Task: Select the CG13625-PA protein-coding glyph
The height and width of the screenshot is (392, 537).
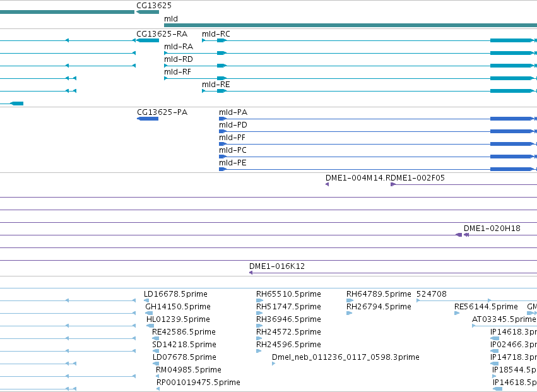Action: pyautogui.click(x=148, y=119)
